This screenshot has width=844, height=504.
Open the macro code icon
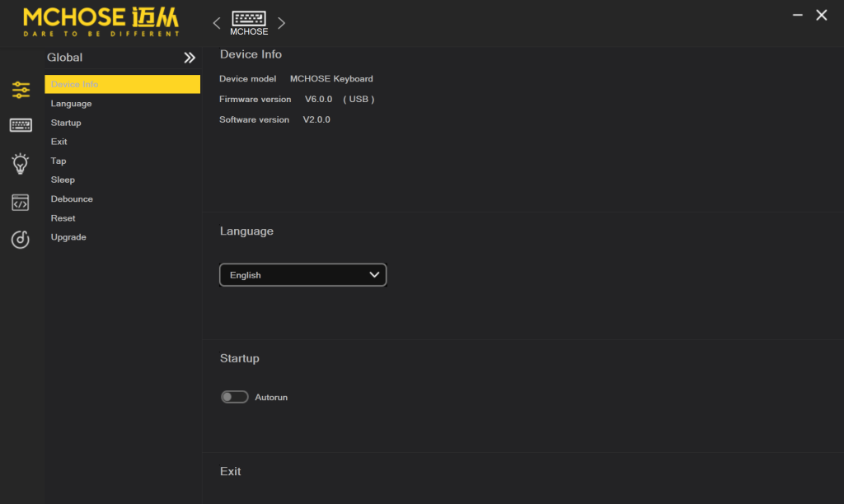point(21,202)
